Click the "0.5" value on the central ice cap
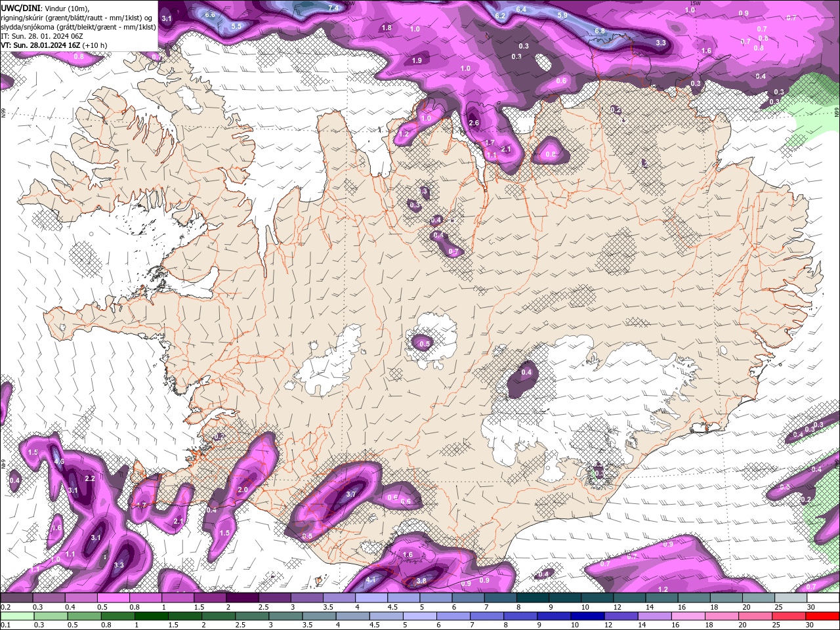Image resolution: width=840 pixels, height=630 pixels. [425, 344]
